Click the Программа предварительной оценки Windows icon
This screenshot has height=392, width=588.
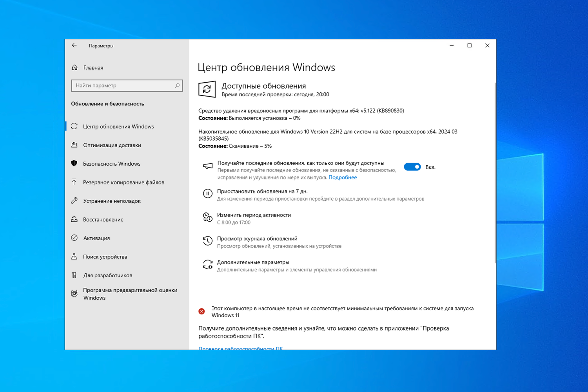tap(74, 293)
